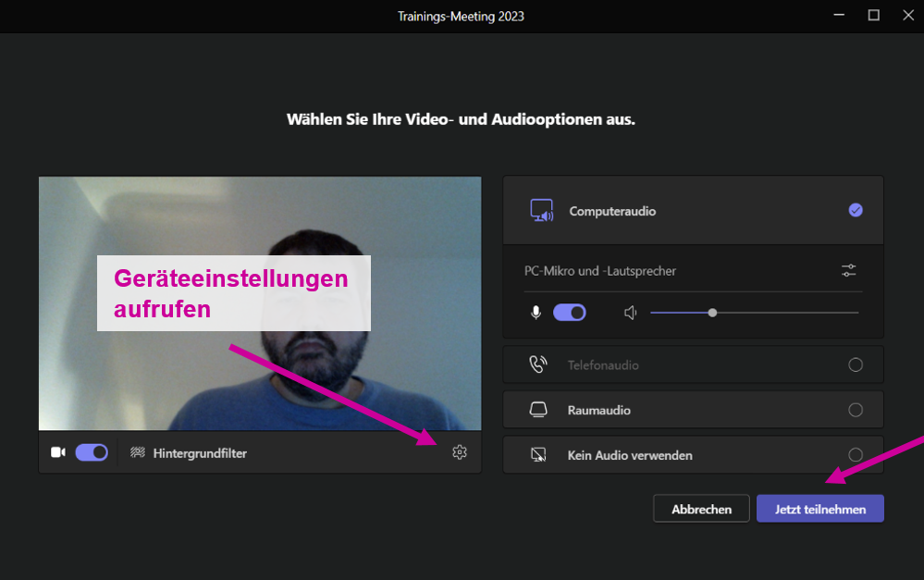924x580 pixels.
Task: Click the Raumaudio label
Action: pyautogui.click(x=598, y=410)
